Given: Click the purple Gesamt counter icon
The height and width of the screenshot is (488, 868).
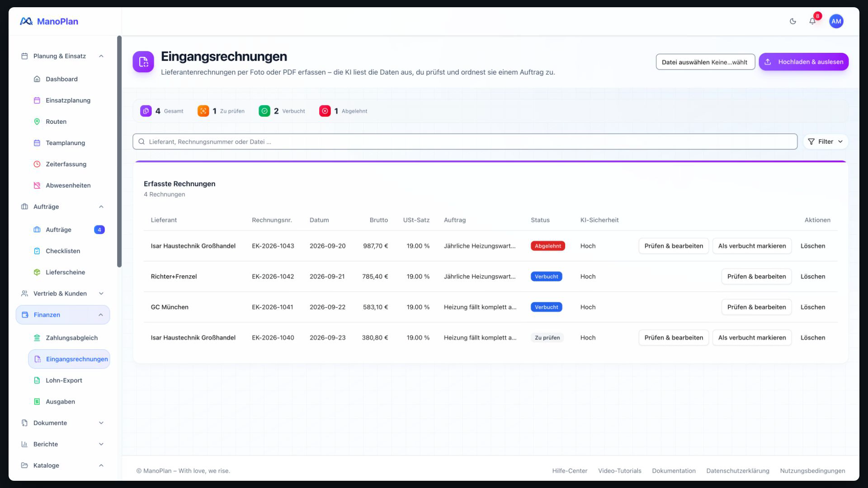Looking at the screenshot, I should 146,111.
